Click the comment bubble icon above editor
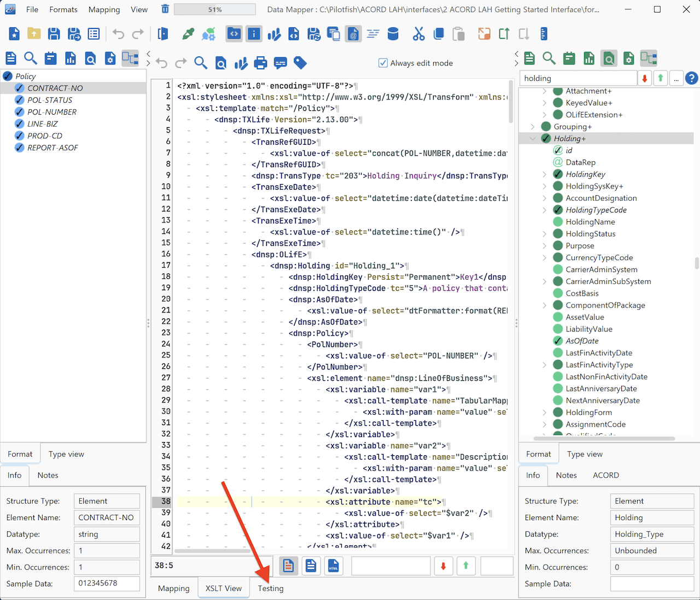The image size is (700, 600). click(x=281, y=63)
